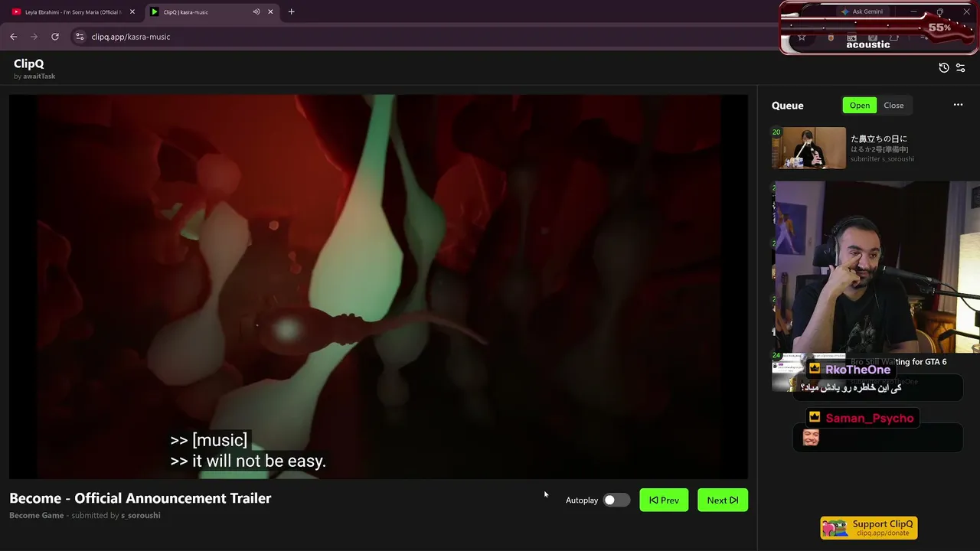Click the ClipQ play favicon on the active tab
Viewport: 980px width, 551px height.
(154, 11)
